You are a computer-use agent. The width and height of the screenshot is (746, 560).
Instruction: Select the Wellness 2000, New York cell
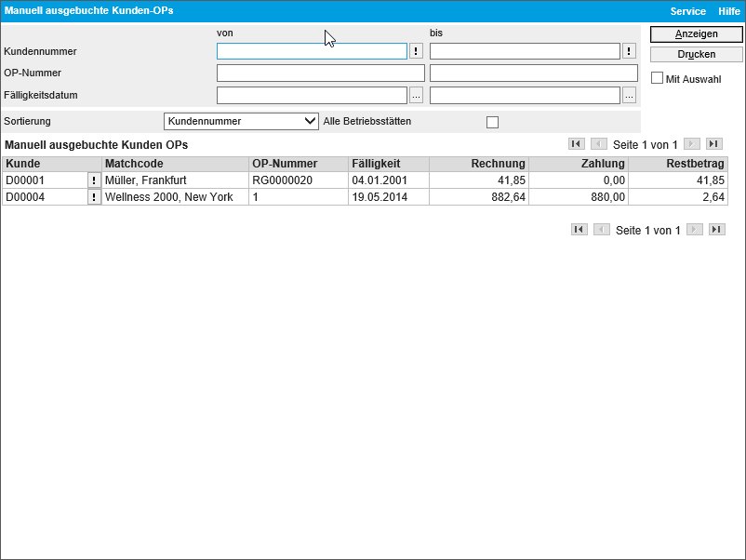[175, 197]
